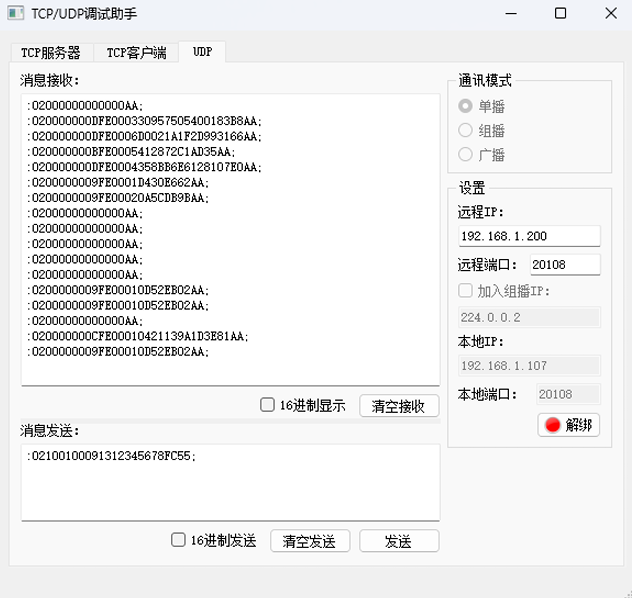Maximize the TCP/UDP调试助手 window
Viewport: 632px width, 599px height.
560,16
